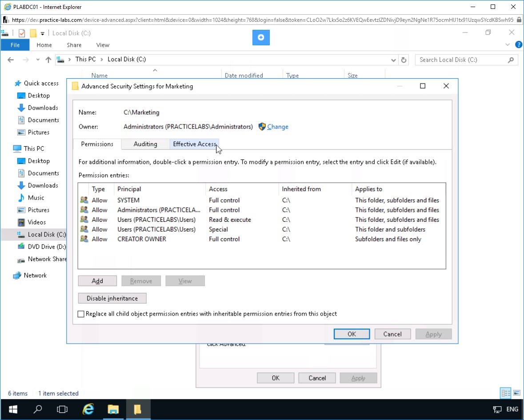Click the Marketing folder taskbar button
524x420 pixels.
tap(138, 409)
